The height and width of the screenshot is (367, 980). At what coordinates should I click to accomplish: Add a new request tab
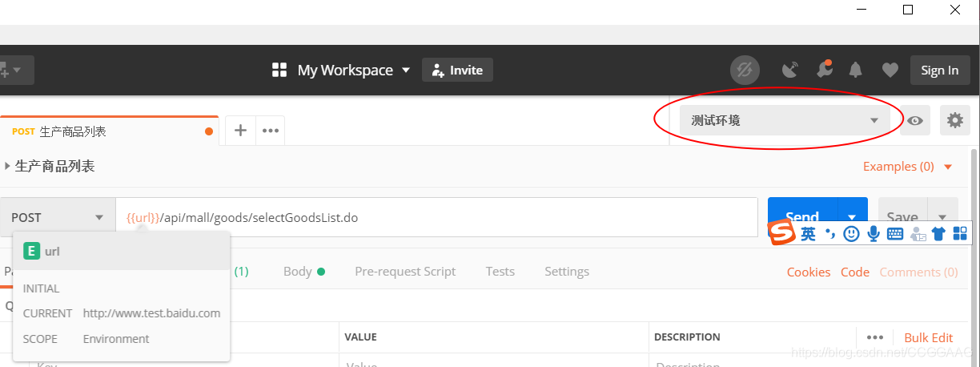240,131
